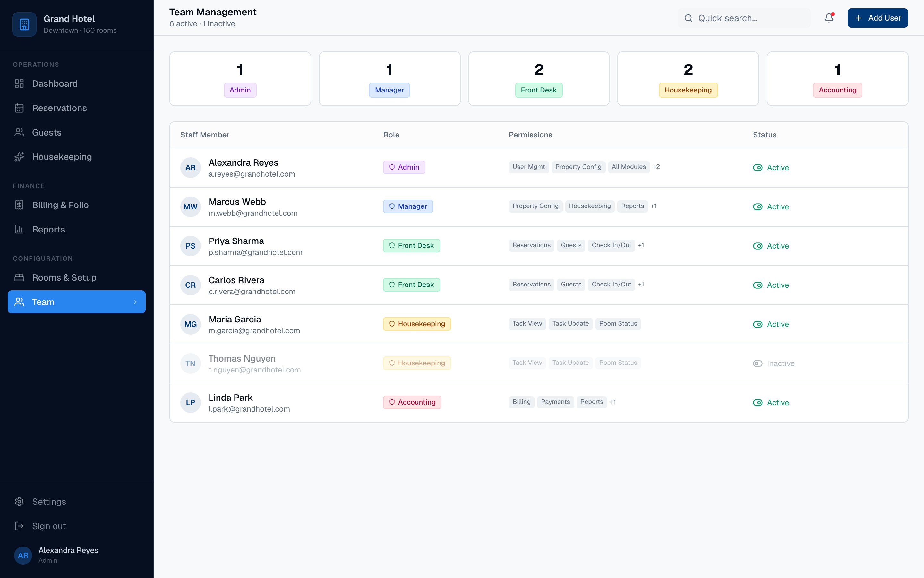Expand the Team menu chevron
This screenshot has width=924, height=578.
pos(135,302)
